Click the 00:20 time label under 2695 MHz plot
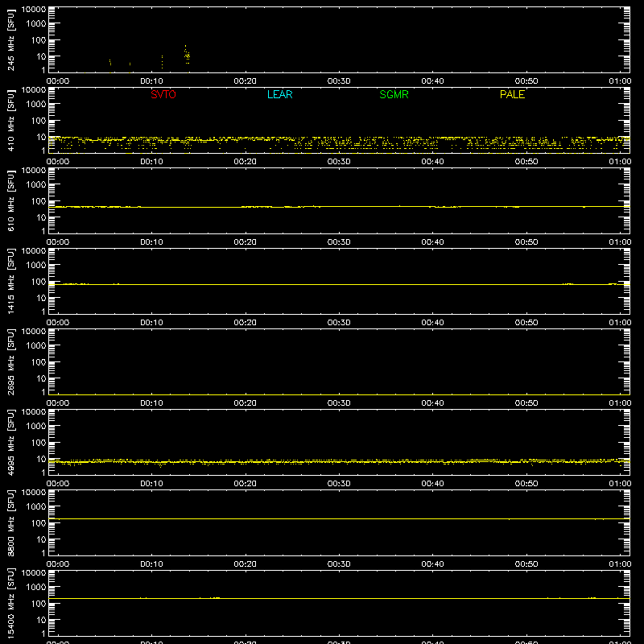 tap(246, 403)
